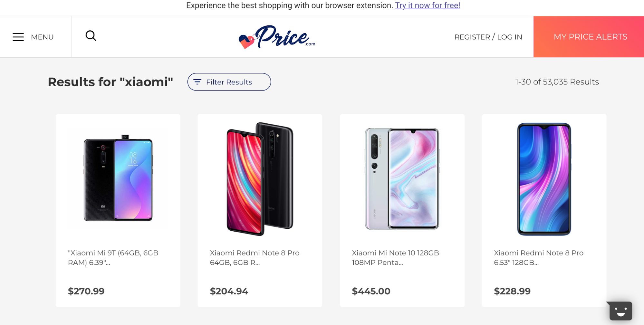The image size is (644, 325).
Task: Click the search magnifier icon
Action: [x=91, y=36]
